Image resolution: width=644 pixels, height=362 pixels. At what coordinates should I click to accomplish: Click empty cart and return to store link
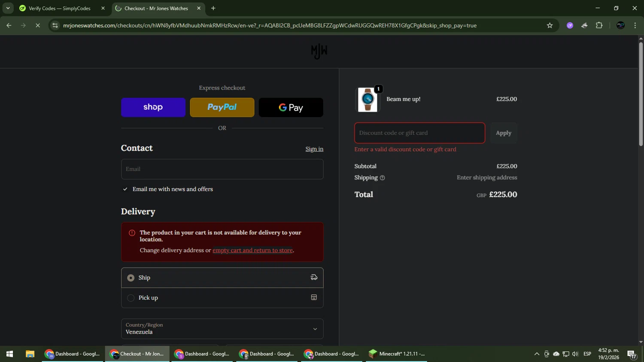click(252, 250)
